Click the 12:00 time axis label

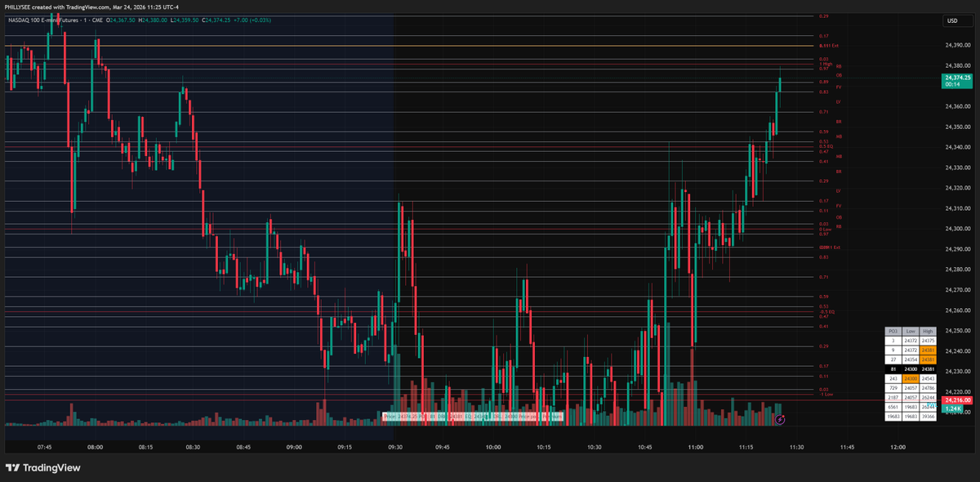tap(898, 447)
